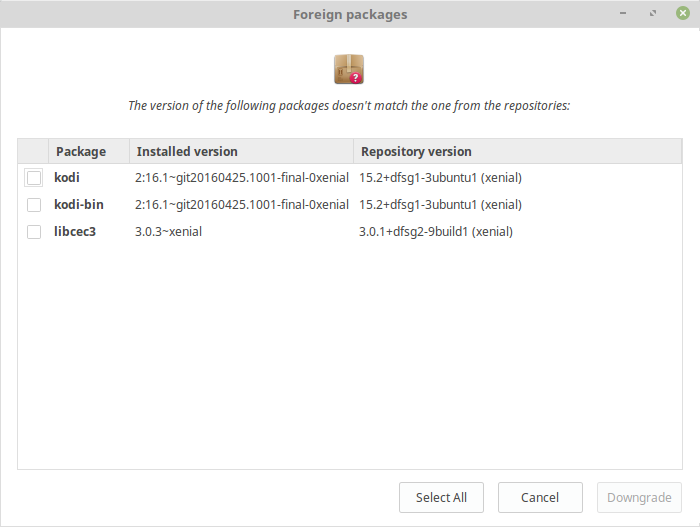This screenshot has height=527, width=700.
Task: Click libcec3 installed version 3.0.3~xenial
Action: 175,232
